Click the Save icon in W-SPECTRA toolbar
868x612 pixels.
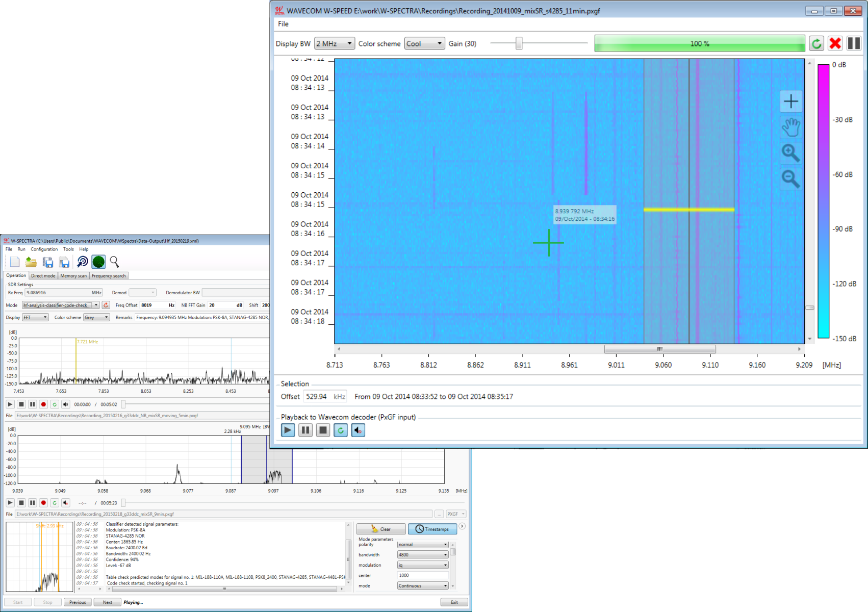tap(48, 262)
